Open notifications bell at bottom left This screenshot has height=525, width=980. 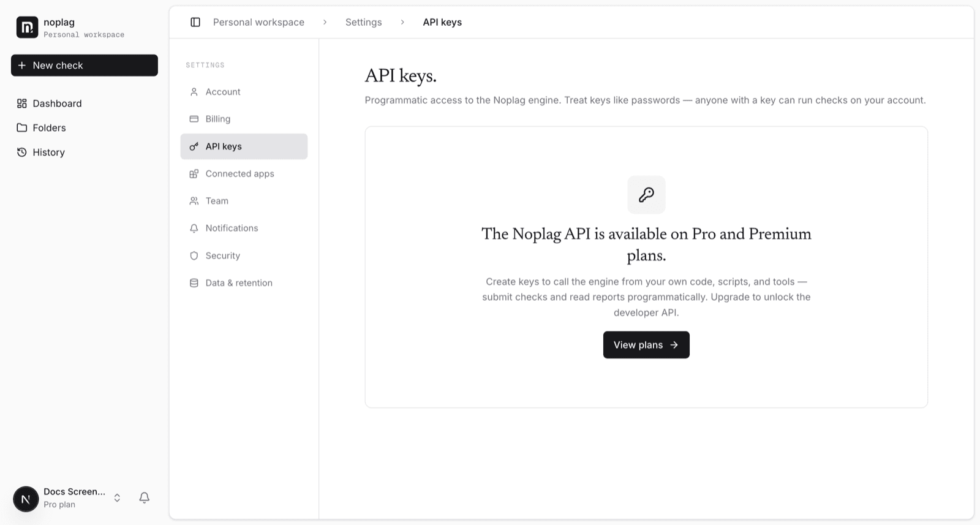click(x=145, y=497)
